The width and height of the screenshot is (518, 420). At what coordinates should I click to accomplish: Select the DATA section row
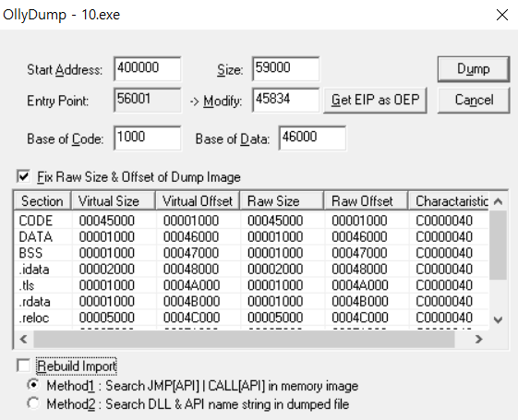tap(251, 236)
